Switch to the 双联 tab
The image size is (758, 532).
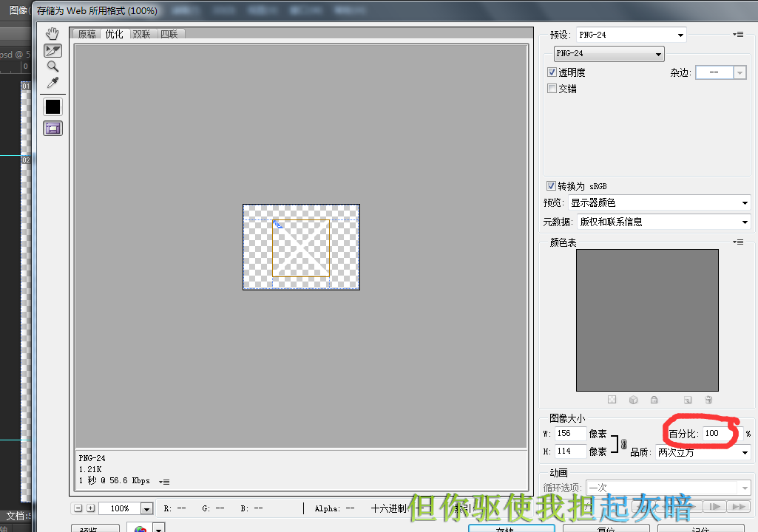142,34
